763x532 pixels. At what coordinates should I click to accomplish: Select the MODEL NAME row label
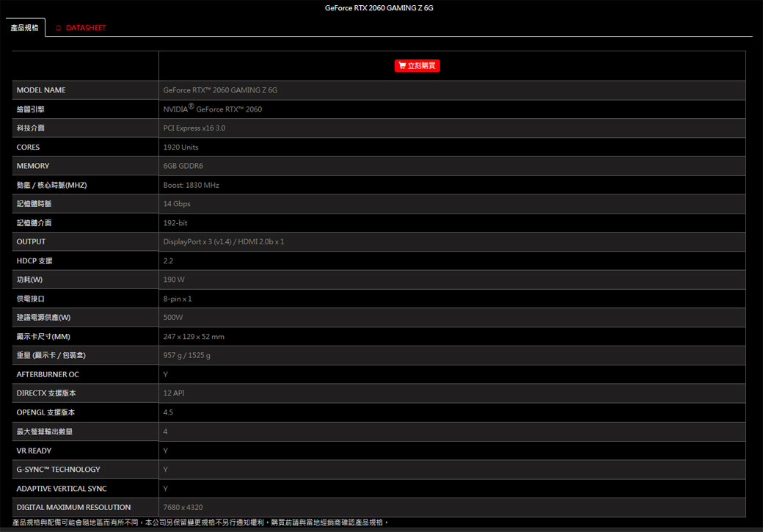click(x=41, y=90)
